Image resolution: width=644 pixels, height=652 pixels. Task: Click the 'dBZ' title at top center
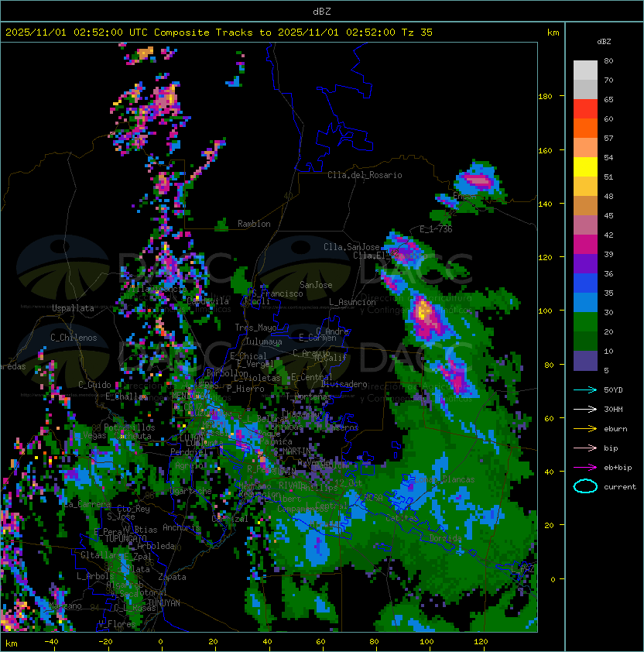tap(322, 11)
